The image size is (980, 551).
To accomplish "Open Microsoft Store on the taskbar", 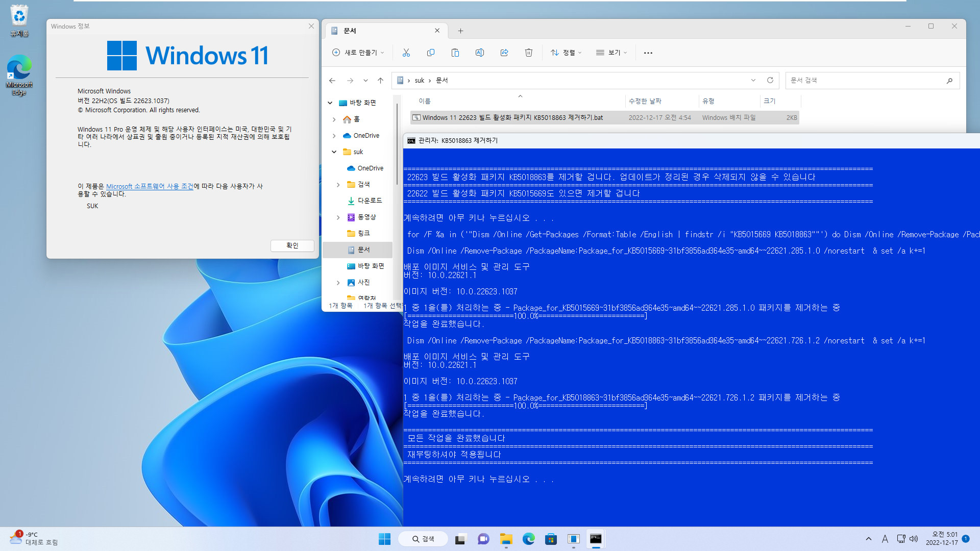I will coord(551,539).
